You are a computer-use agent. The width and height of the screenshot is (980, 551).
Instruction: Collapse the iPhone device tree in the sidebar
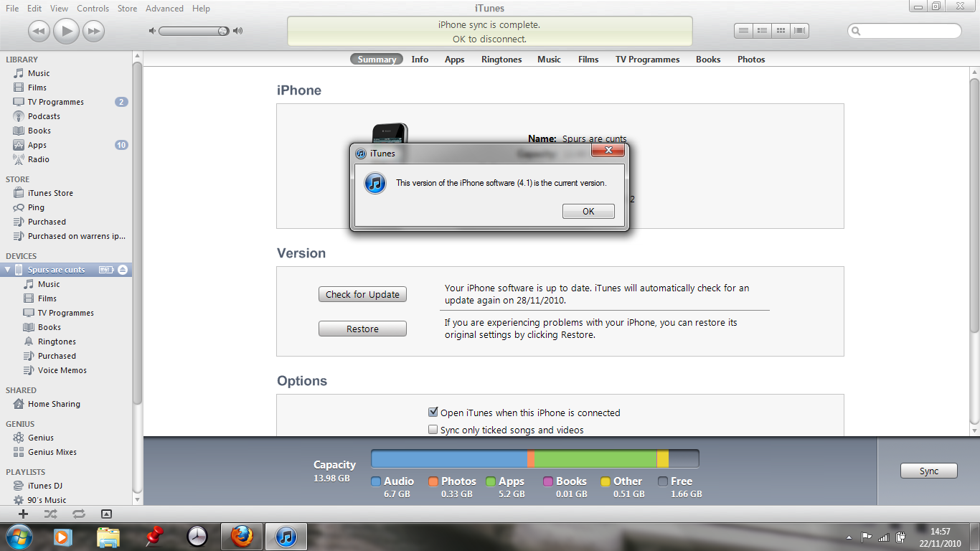8,270
